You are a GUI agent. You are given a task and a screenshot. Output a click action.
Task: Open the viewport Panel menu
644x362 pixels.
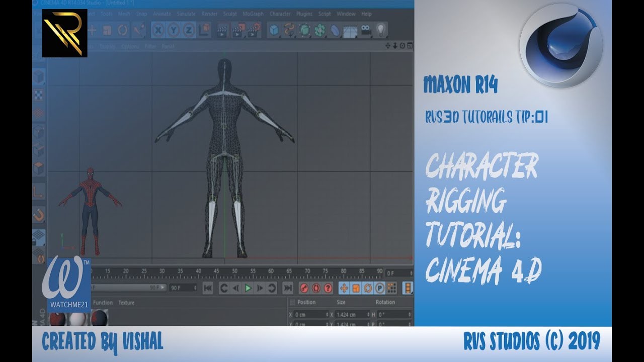coord(168,47)
